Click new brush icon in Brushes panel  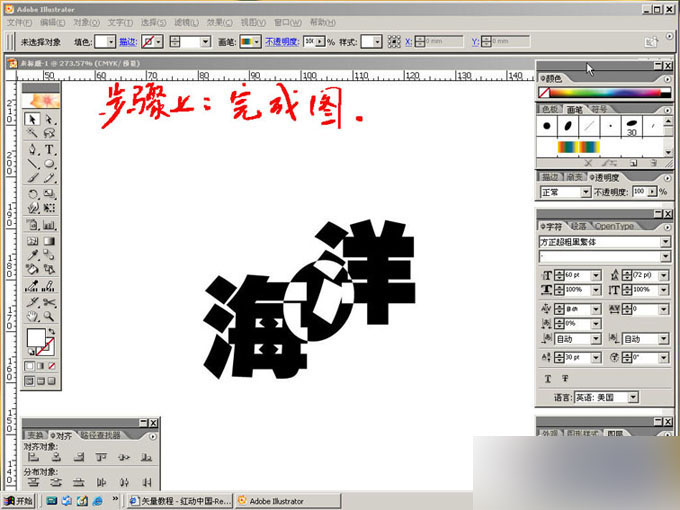(633, 163)
